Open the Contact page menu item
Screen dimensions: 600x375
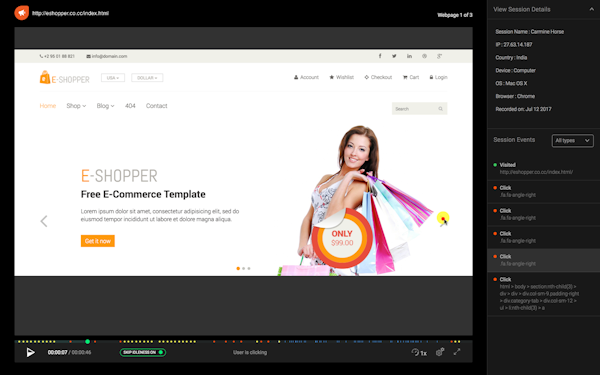point(157,106)
